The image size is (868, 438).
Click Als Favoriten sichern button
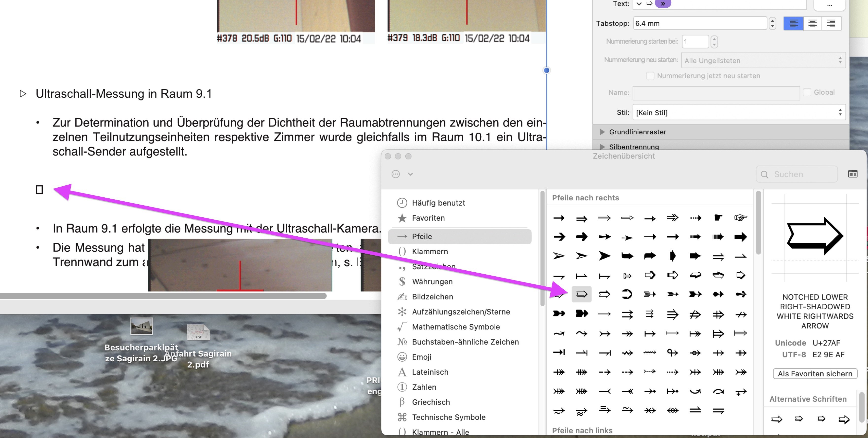click(x=815, y=374)
